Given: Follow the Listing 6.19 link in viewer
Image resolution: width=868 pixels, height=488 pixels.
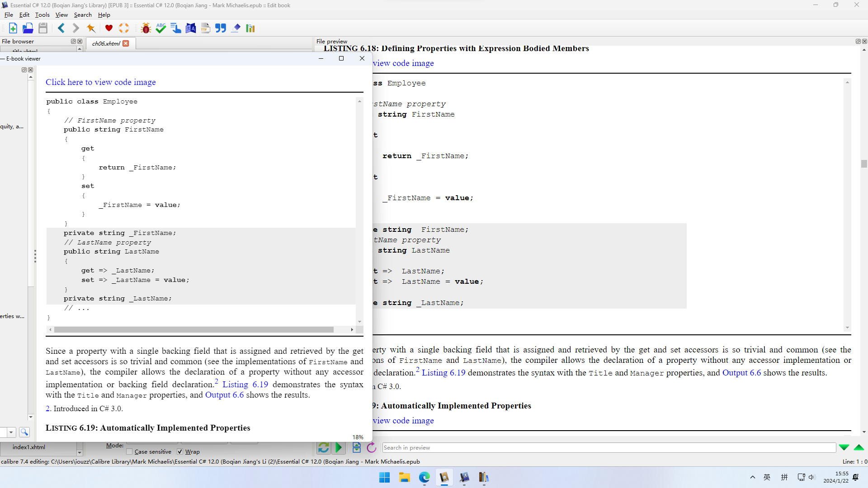Looking at the screenshot, I should click(x=245, y=385).
